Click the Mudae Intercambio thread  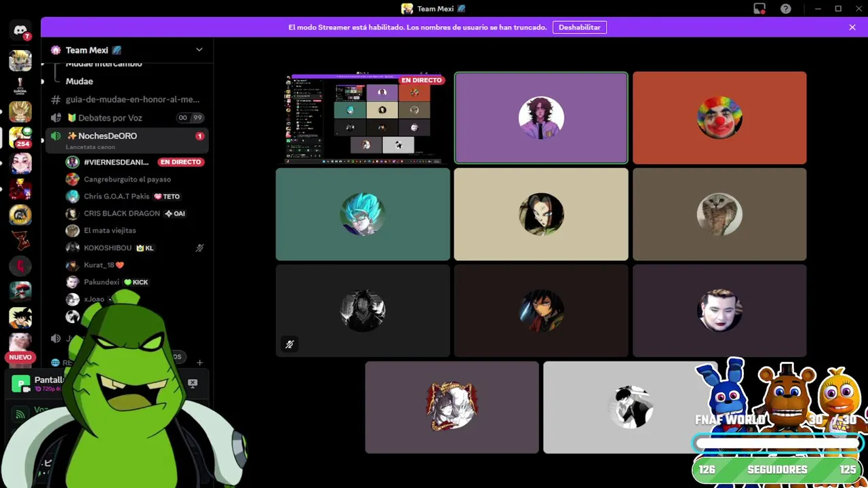tap(104, 64)
